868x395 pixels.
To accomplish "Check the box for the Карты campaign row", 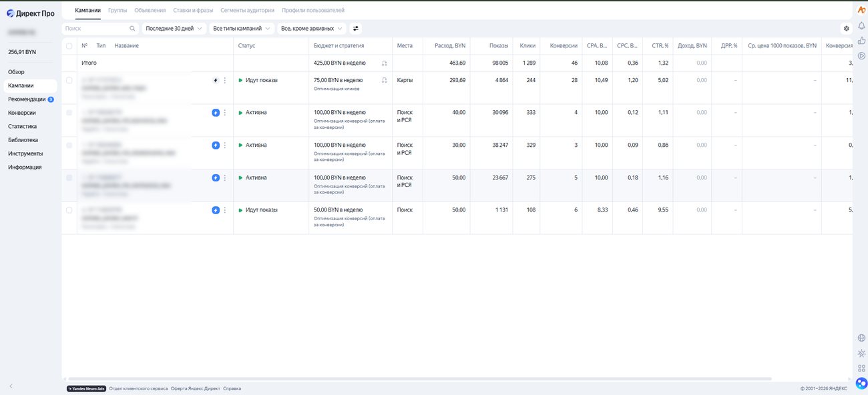I will click(69, 80).
